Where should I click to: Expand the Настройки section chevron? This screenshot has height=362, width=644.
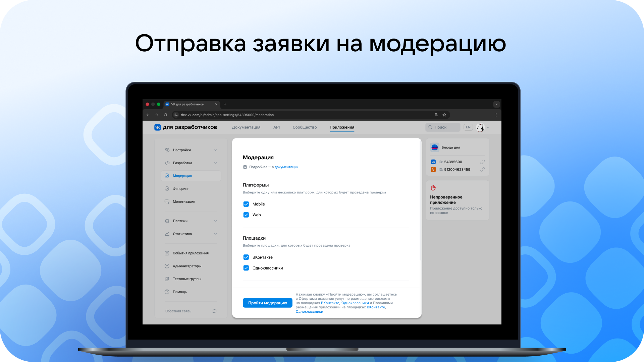click(x=215, y=150)
